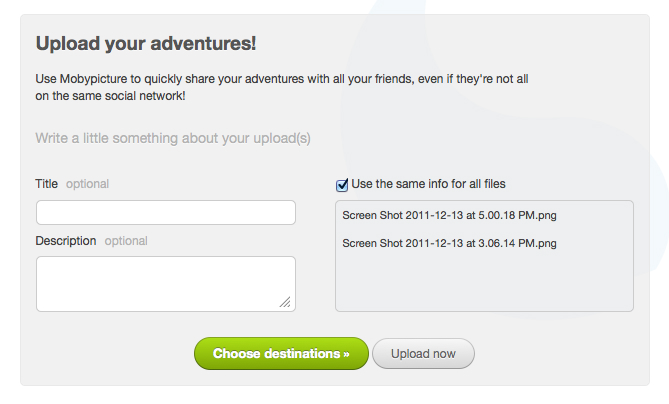Viewport: 669px width, 404px height.
Task: Select the 3.06.14 PM screenshot file
Action: (x=449, y=243)
